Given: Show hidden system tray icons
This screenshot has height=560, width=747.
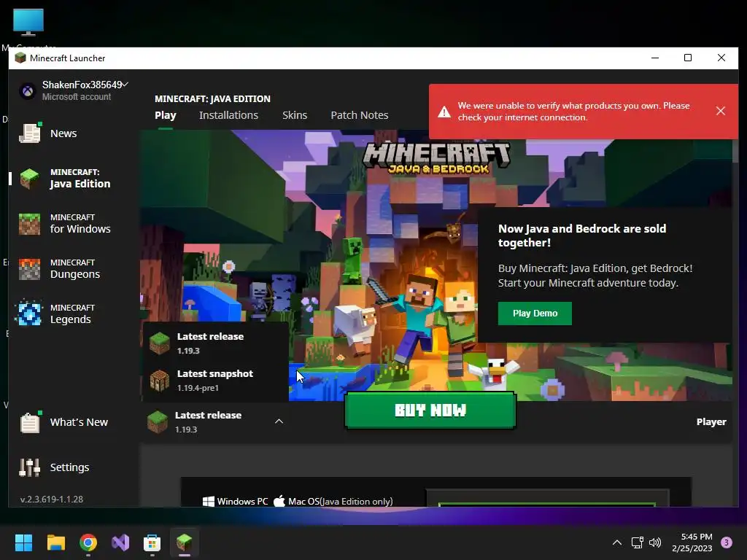Looking at the screenshot, I should pos(617,542).
